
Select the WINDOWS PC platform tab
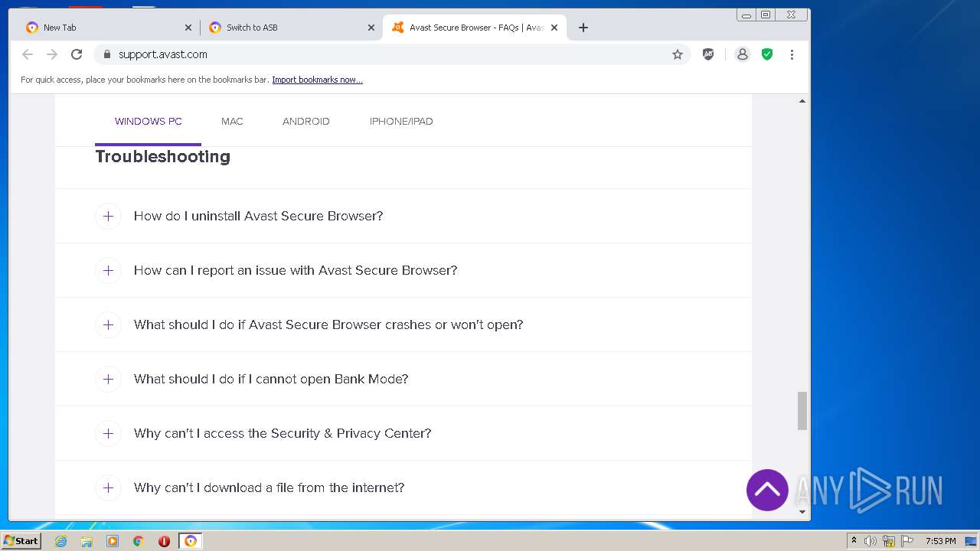point(149,121)
